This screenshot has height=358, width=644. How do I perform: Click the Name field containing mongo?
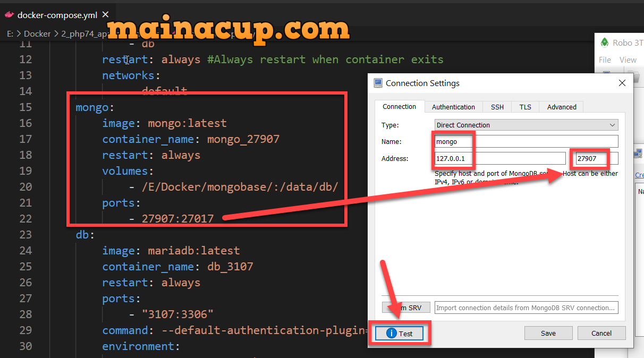point(526,141)
